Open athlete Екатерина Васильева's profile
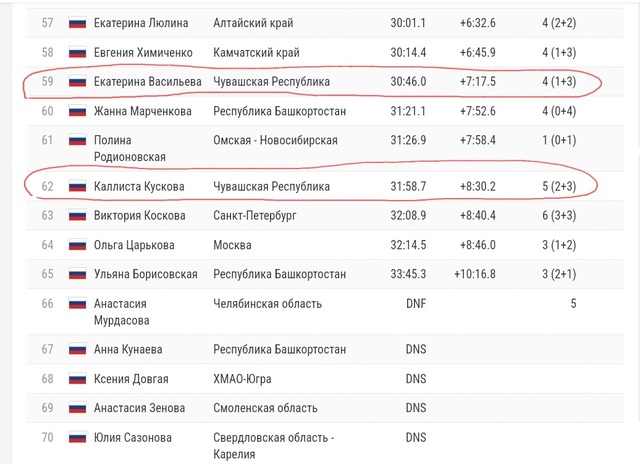Image resolution: width=640 pixels, height=464 pixels. click(x=147, y=82)
